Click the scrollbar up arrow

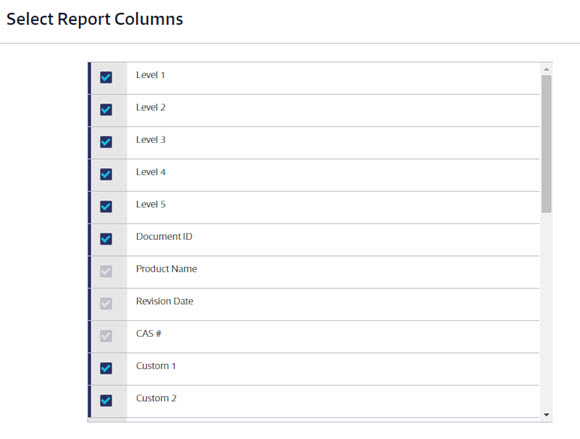point(546,69)
